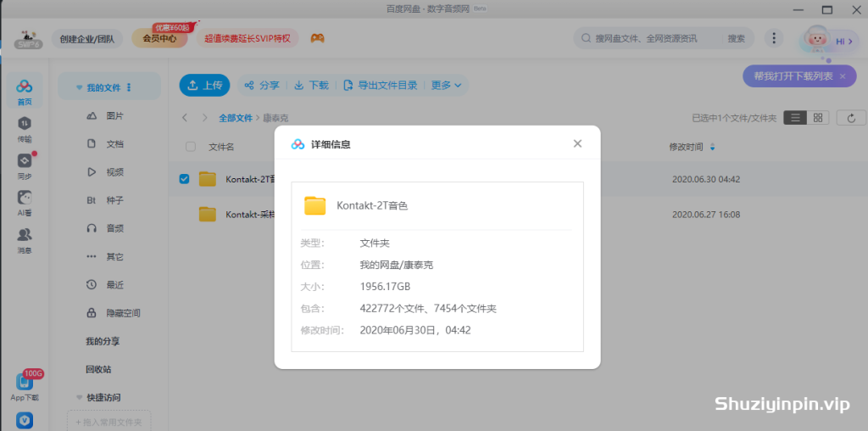Screen dimensions: 868x431
Task: Click the user avatar at top right
Action: [x=816, y=40]
